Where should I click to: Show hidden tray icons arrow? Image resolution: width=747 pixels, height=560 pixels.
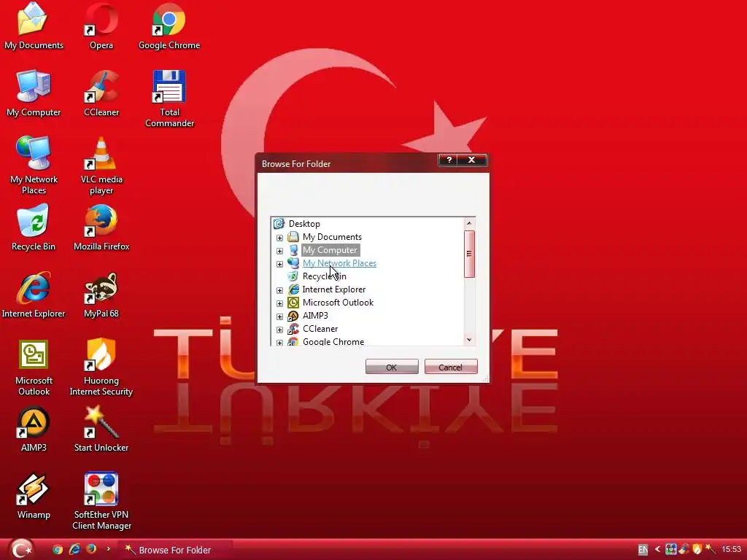[x=657, y=550]
